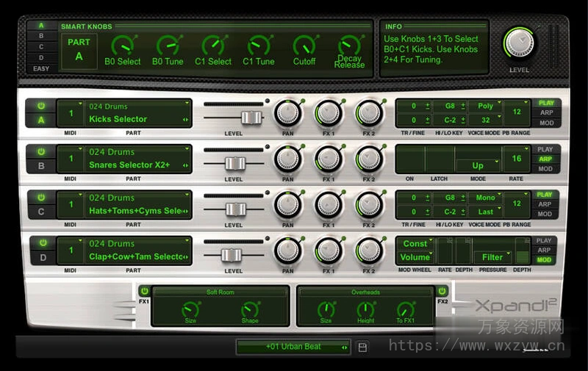Open the Snares Selector X2+ patch dropdown
This screenshot has height=371, width=588.
(138, 165)
